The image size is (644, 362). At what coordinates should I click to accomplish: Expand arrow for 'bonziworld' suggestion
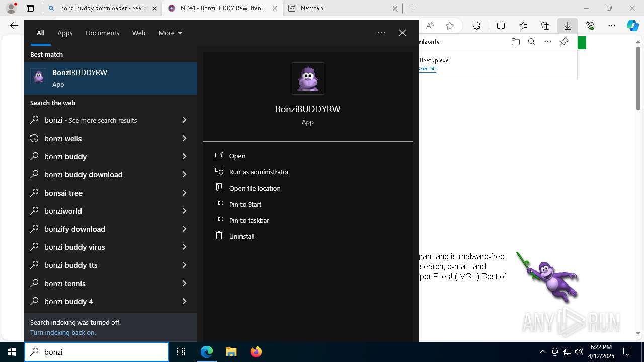tap(184, 211)
